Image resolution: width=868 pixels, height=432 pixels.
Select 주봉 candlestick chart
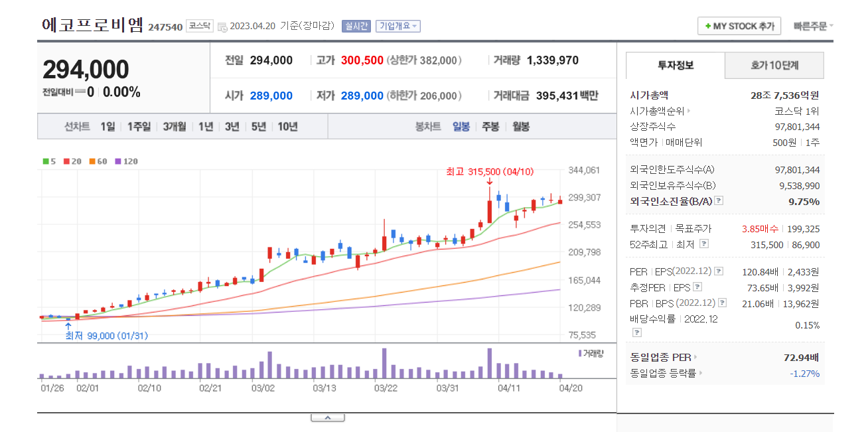(490, 127)
